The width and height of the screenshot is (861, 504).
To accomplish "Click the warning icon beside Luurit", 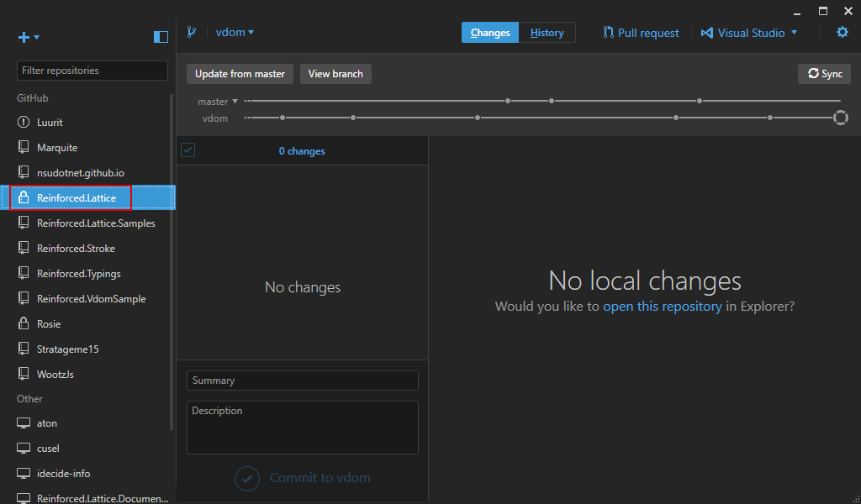I will tap(24, 123).
